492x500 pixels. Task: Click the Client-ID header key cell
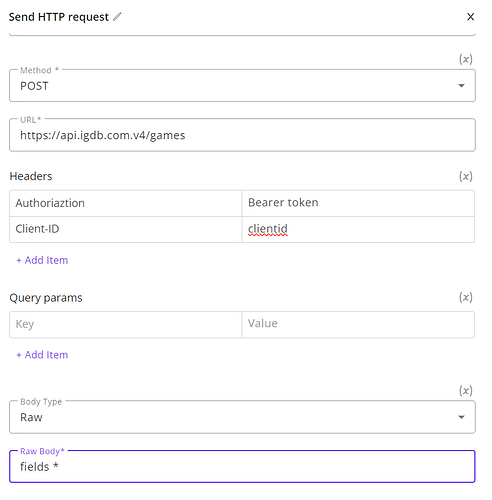pyautogui.click(x=126, y=229)
